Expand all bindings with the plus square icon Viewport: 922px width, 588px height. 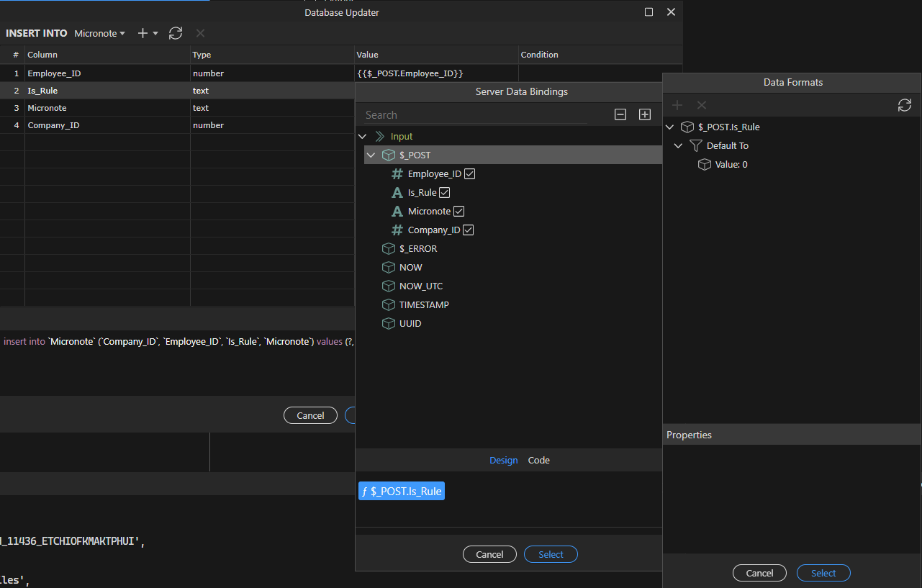click(x=645, y=114)
